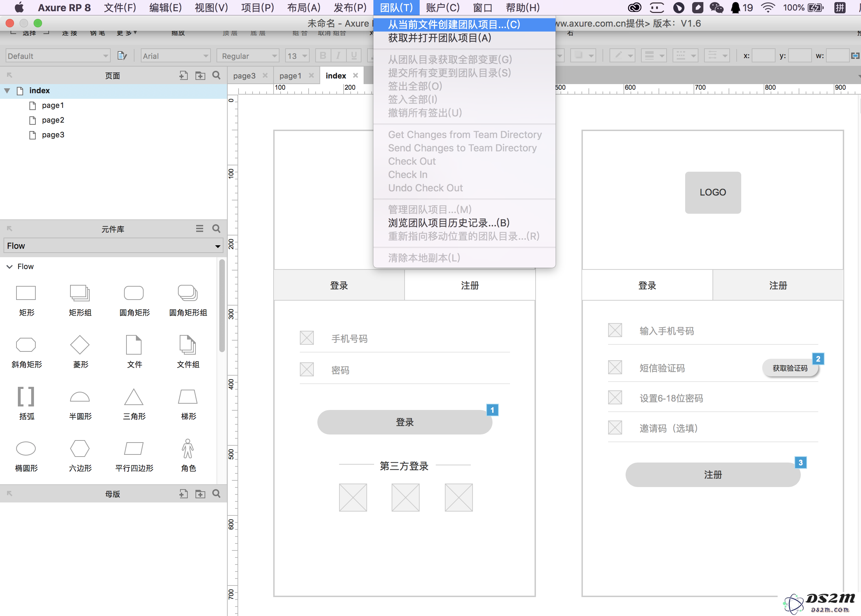861x616 pixels.
Task: Select the 文件组 shape
Action: click(x=188, y=345)
